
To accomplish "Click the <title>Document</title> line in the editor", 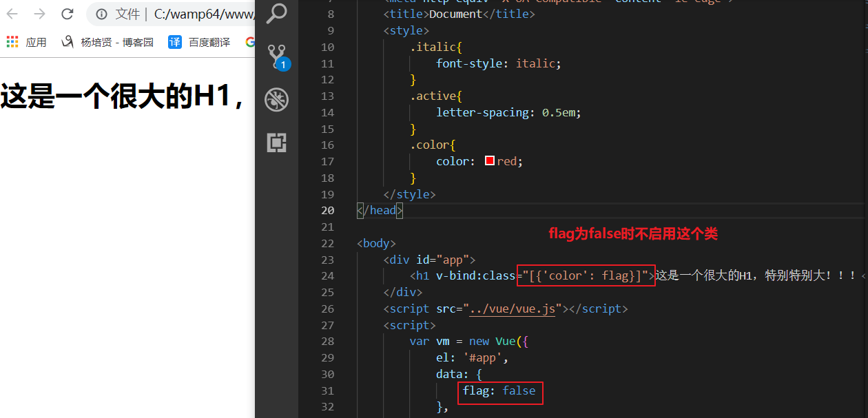I will 459,14.
